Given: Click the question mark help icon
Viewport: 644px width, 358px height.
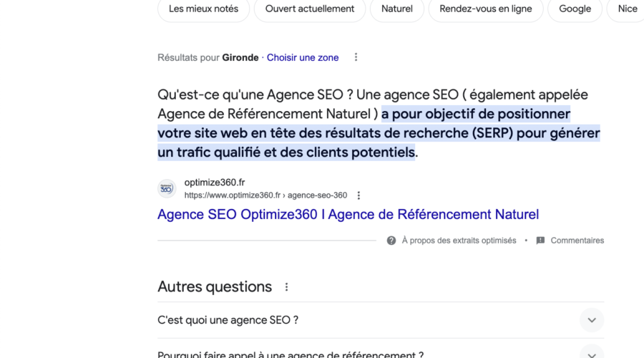Looking at the screenshot, I should 391,241.
